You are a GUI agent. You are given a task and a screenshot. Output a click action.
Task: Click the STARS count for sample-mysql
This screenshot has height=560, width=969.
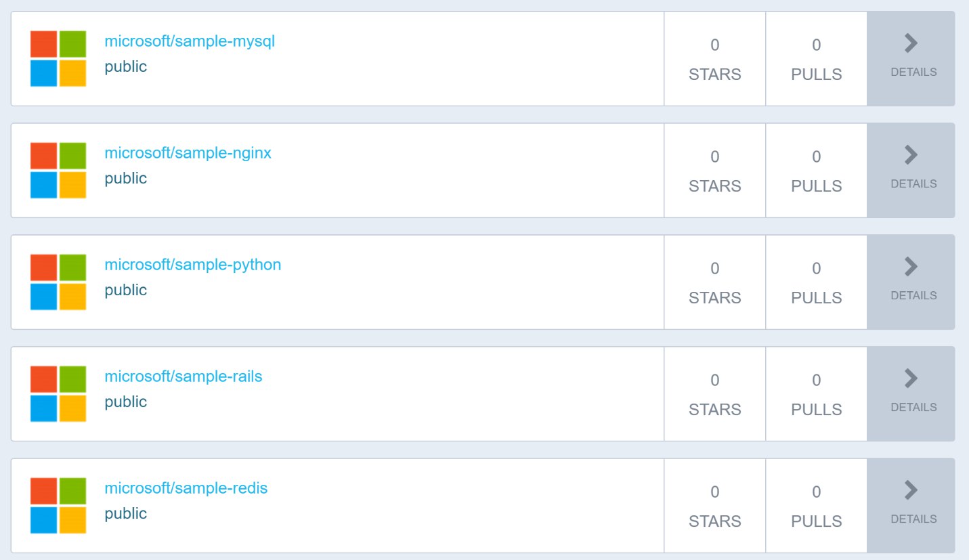[x=715, y=45]
